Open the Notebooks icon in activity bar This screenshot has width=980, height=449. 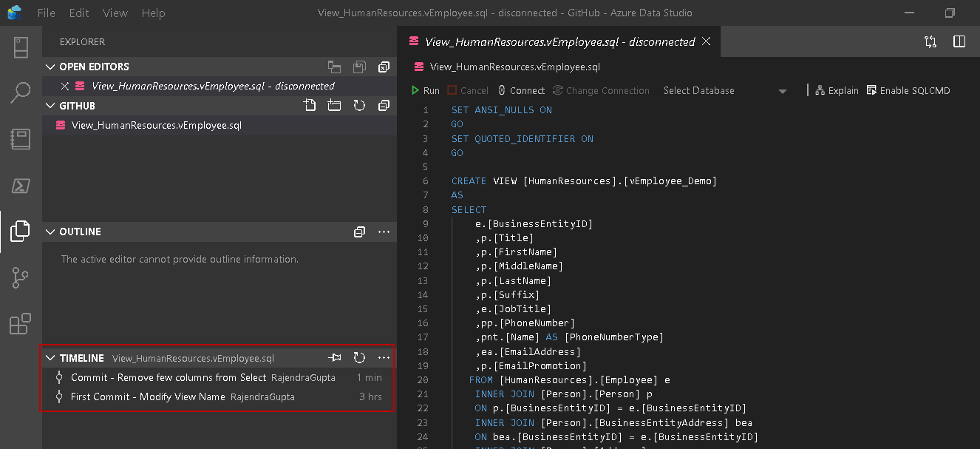(21, 138)
